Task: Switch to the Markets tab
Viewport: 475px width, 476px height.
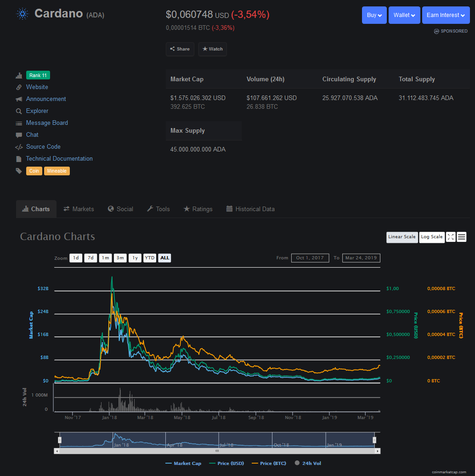Action: click(x=79, y=209)
